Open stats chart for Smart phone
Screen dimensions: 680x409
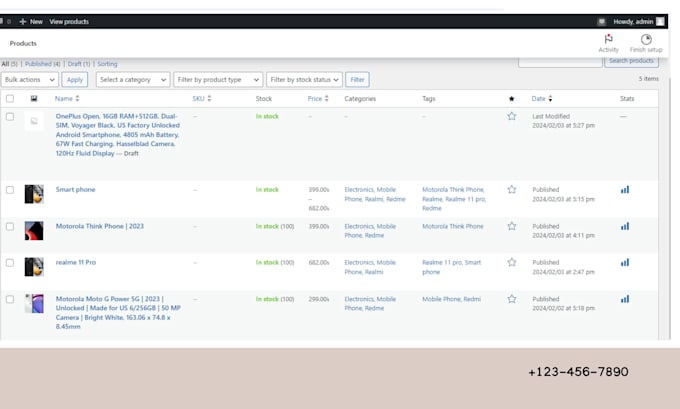click(624, 190)
